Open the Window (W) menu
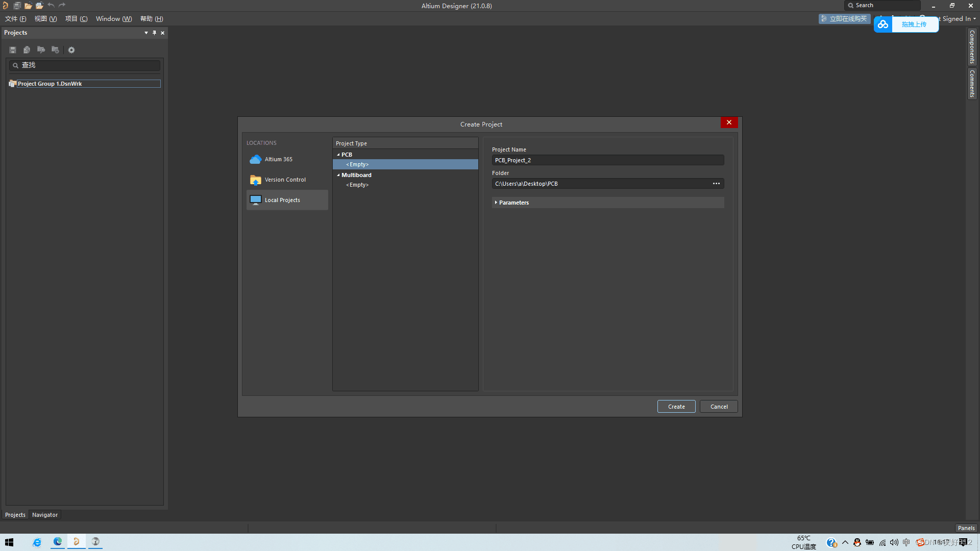 point(113,19)
